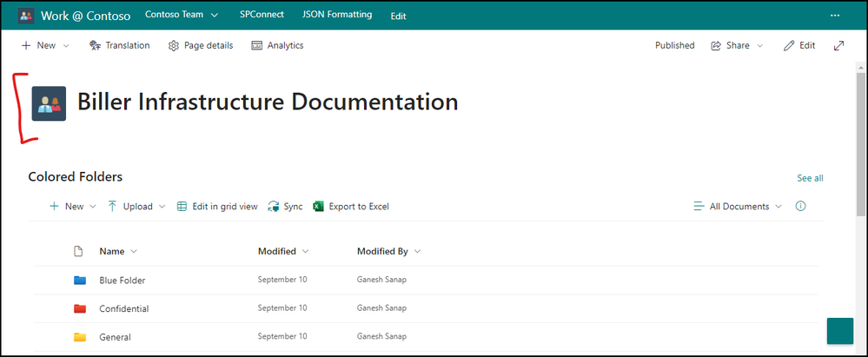Image resolution: width=868 pixels, height=357 pixels.
Task: Click the Sync arrows icon
Action: (273, 207)
